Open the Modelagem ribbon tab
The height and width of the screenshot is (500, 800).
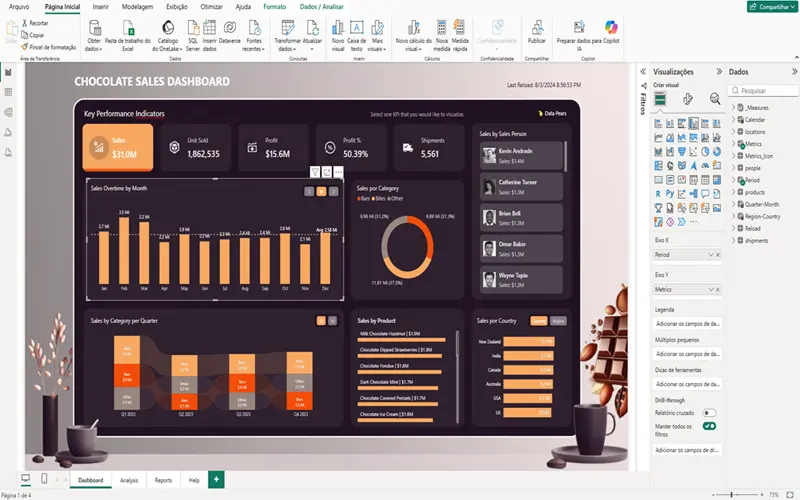tap(137, 7)
